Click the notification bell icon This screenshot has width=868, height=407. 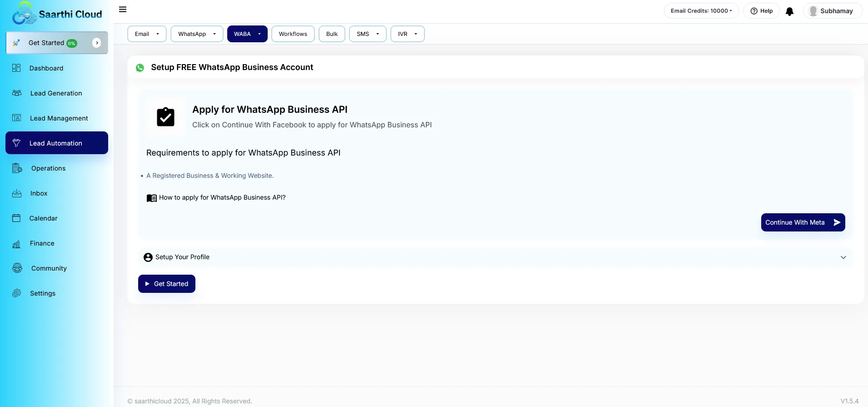tap(789, 11)
